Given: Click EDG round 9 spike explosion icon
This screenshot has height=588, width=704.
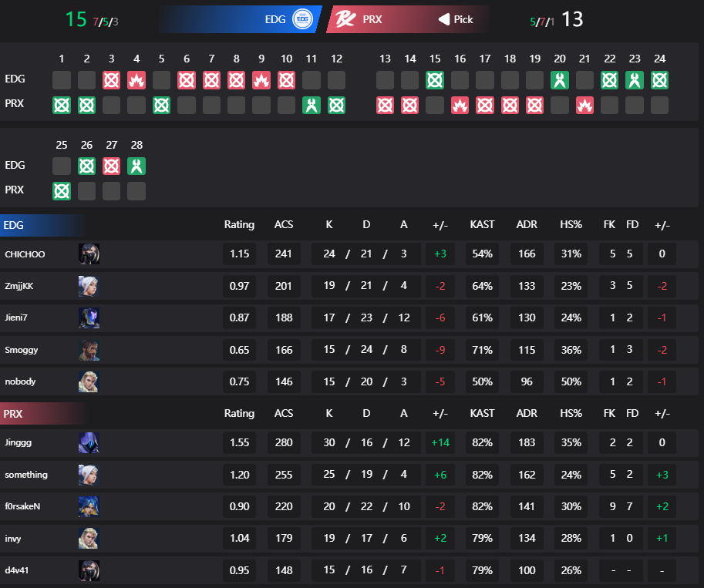Looking at the screenshot, I should [261, 80].
